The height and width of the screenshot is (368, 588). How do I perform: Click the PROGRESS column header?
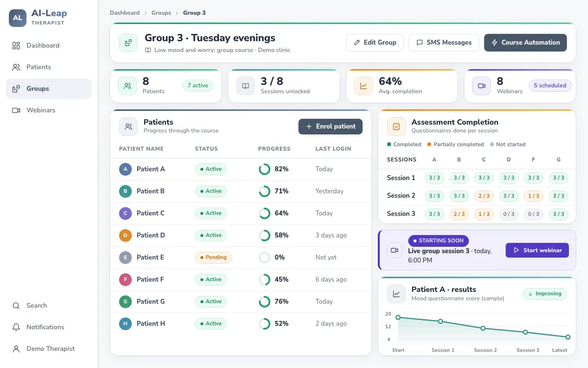[x=274, y=149]
